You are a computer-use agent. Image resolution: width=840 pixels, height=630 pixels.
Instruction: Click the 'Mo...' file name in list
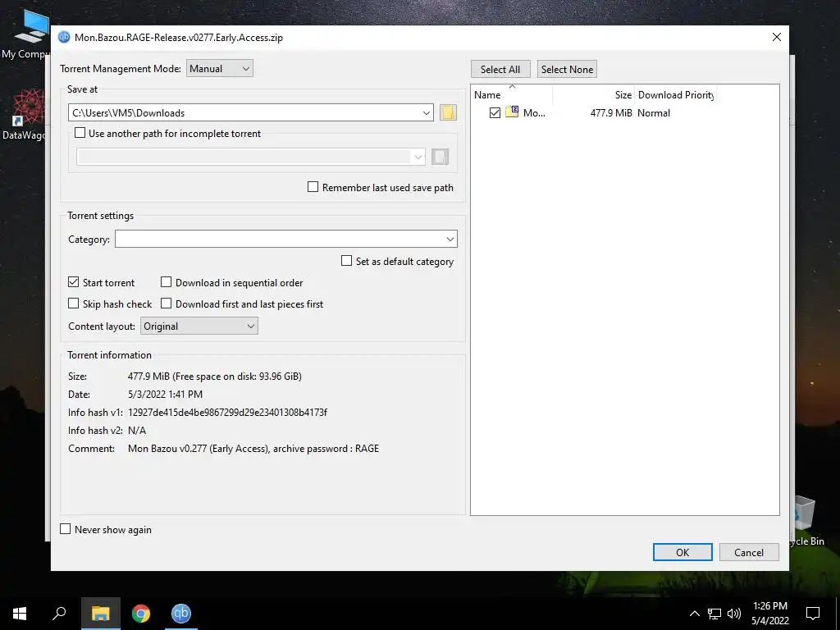pyautogui.click(x=534, y=113)
